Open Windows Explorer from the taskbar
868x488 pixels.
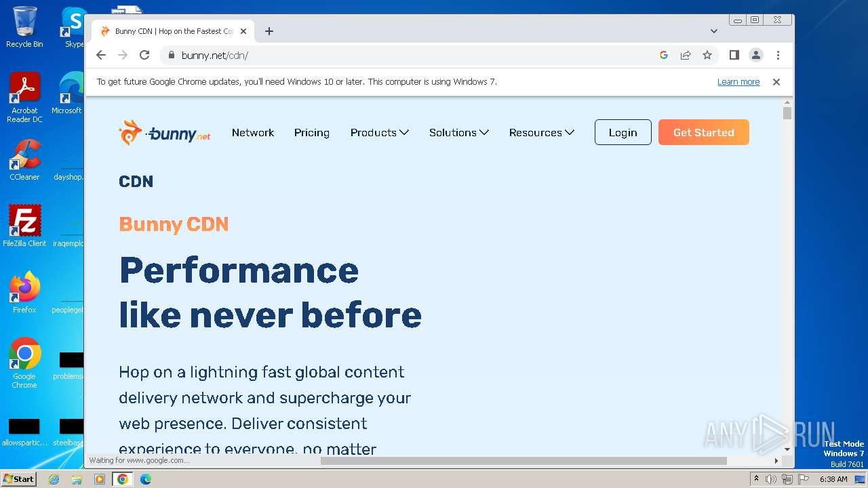[x=77, y=479]
